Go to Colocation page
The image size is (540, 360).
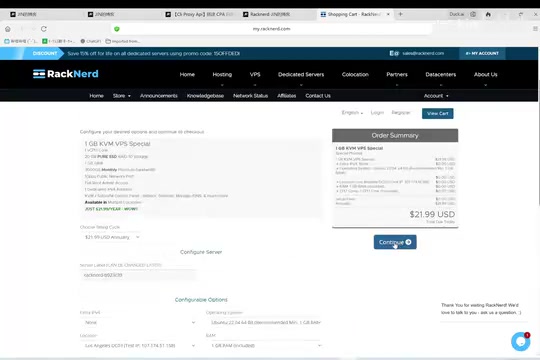(355, 74)
